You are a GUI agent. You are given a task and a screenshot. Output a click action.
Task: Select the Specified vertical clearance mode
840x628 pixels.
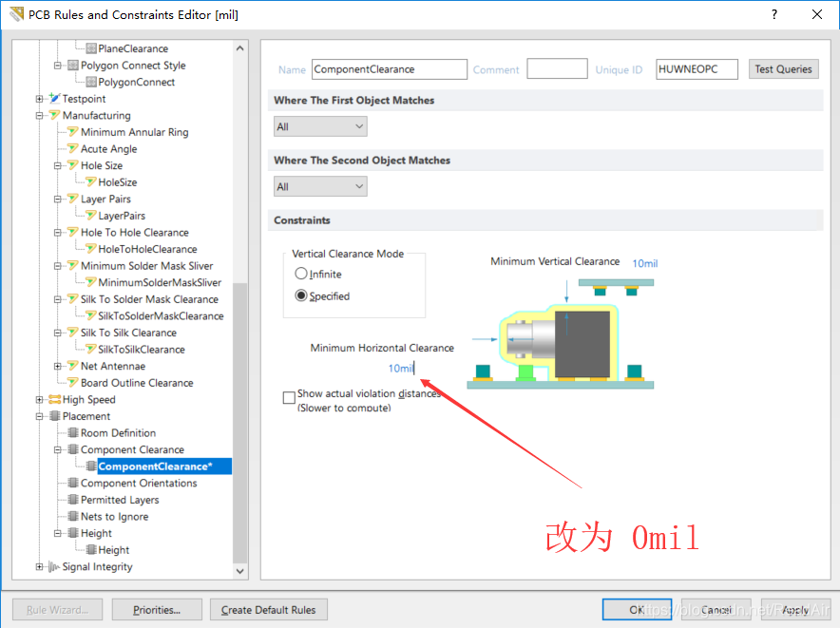coord(301,295)
